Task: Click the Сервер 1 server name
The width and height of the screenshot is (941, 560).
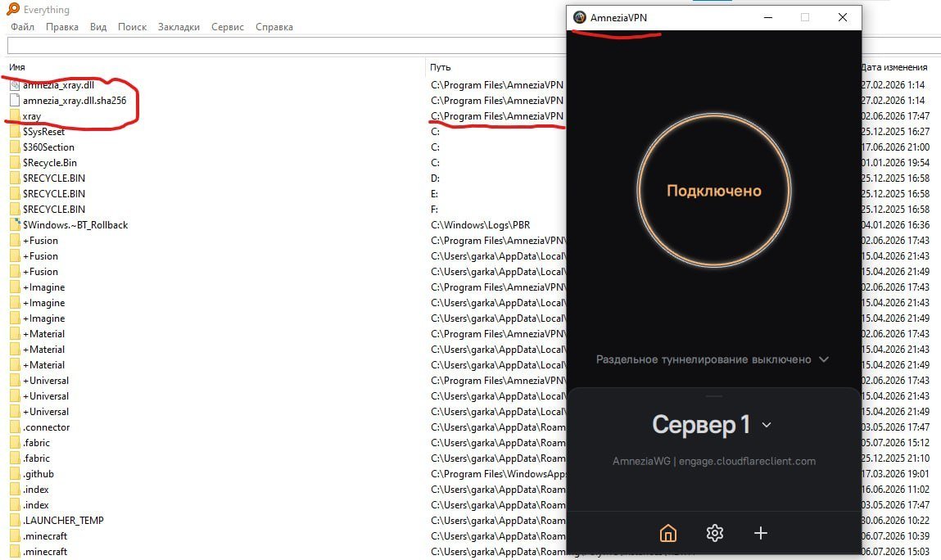Action: (701, 424)
